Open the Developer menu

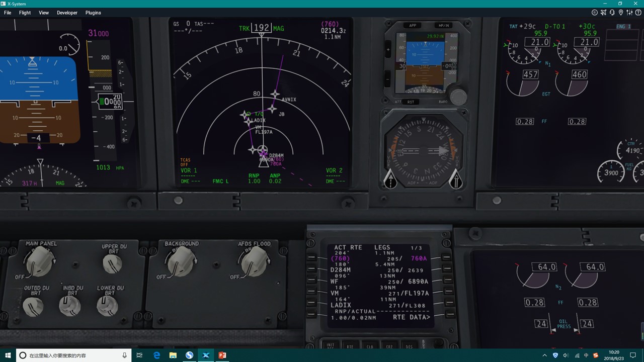(x=67, y=13)
